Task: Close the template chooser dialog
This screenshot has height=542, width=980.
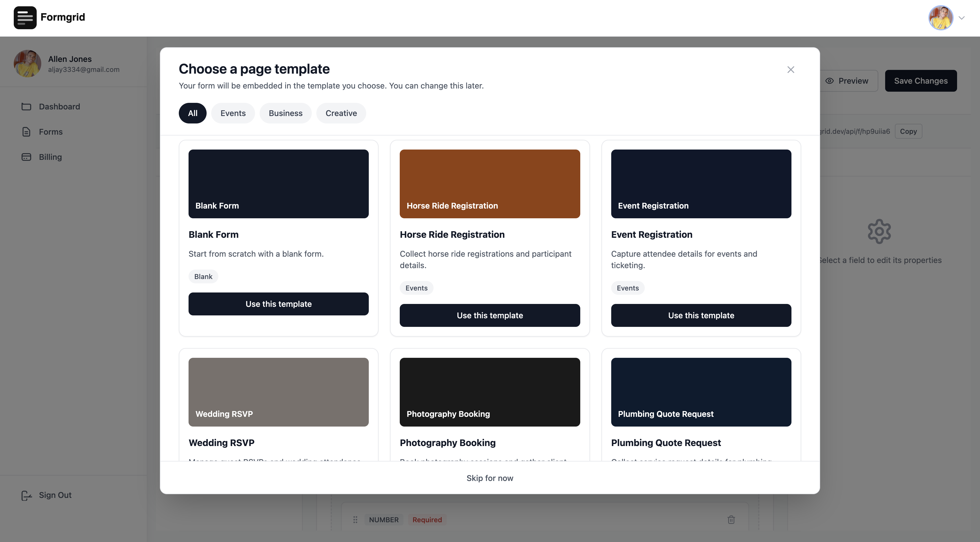Action: point(791,70)
